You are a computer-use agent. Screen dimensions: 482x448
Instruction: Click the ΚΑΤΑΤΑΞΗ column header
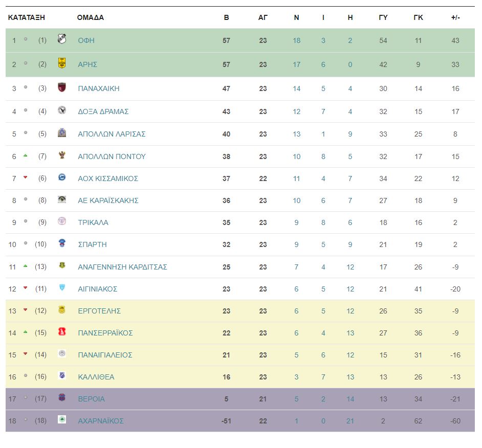coord(27,17)
